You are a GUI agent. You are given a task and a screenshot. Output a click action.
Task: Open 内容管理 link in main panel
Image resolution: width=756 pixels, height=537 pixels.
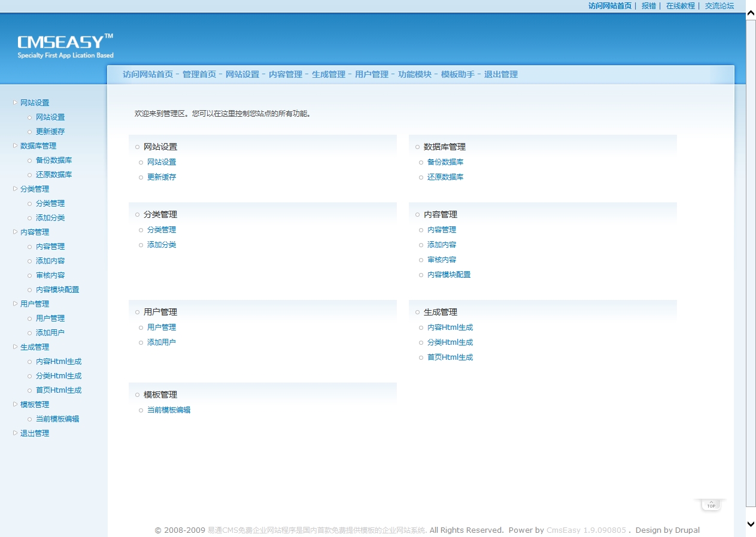pyautogui.click(x=442, y=229)
